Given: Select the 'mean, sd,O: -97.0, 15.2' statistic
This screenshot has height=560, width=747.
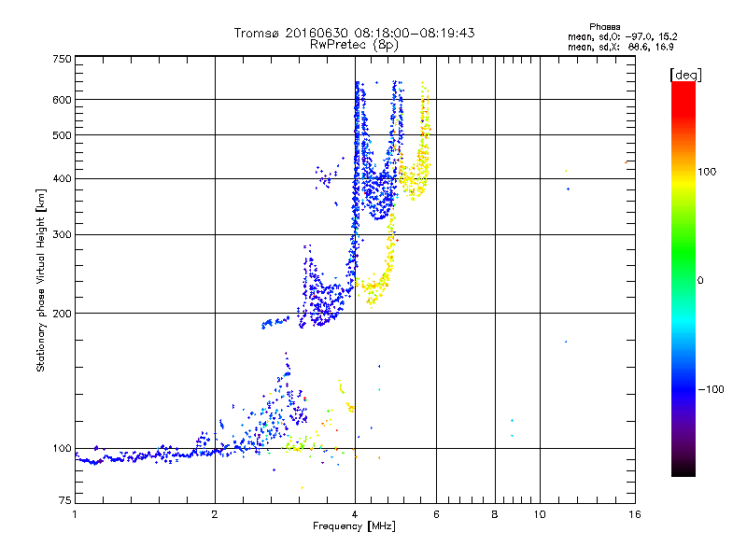Looking at the screenshot, I should 622,36.
